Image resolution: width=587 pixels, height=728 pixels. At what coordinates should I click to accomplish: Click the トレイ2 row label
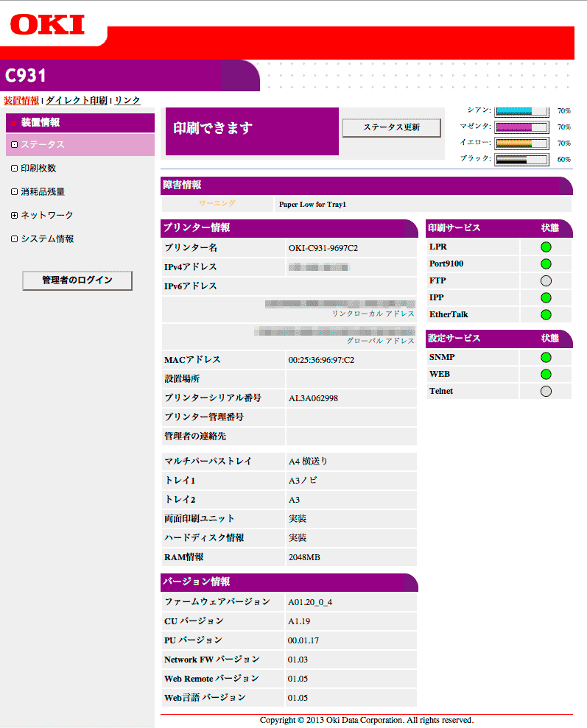[x=180, y=500]
